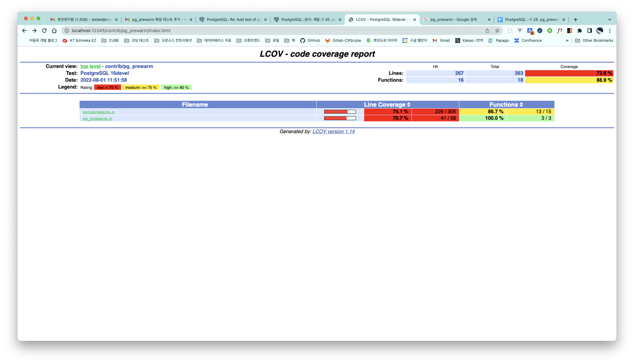The width and height of the screenshot is (634, 364).
Task: Click the home icon in toolbar
Action: point(54,31)
